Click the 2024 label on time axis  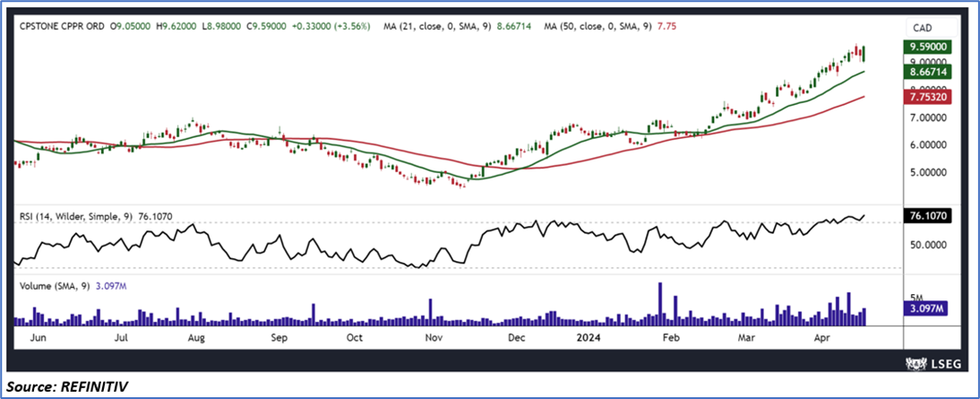[x=589, y=338]
